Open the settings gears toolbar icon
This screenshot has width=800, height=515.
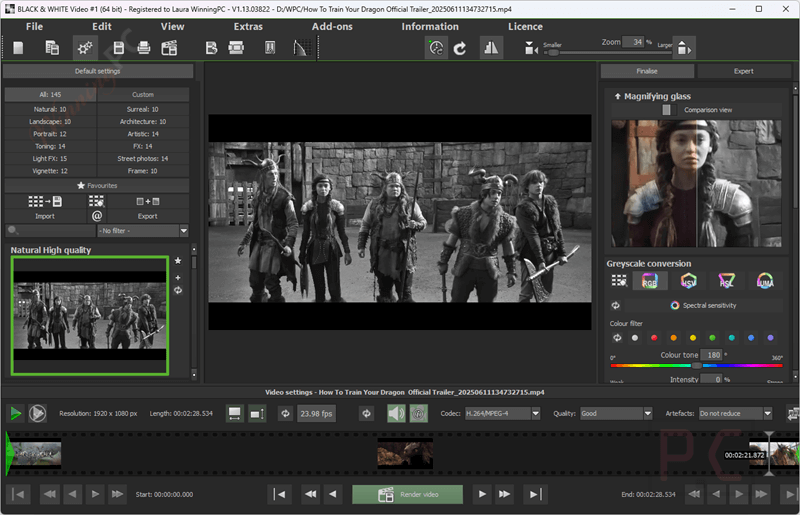tap(85, 48)
